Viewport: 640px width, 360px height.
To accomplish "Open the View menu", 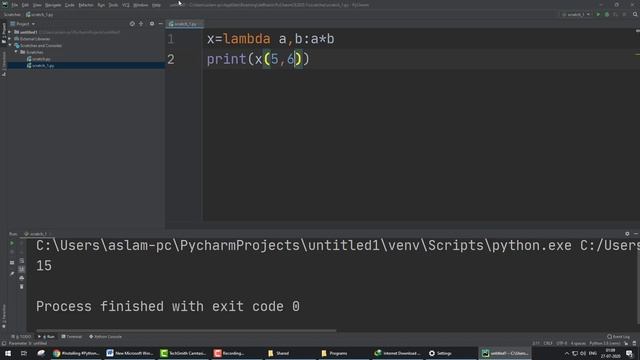I will pos(37,5).
